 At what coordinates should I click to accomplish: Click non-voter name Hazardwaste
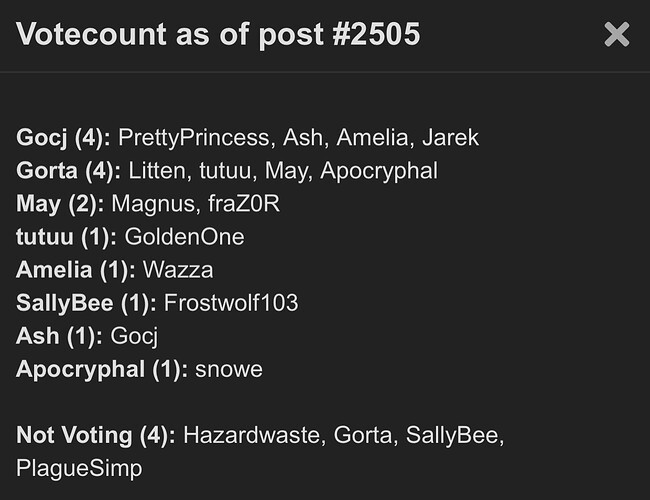pyautogui.click(x=254, y=435)
